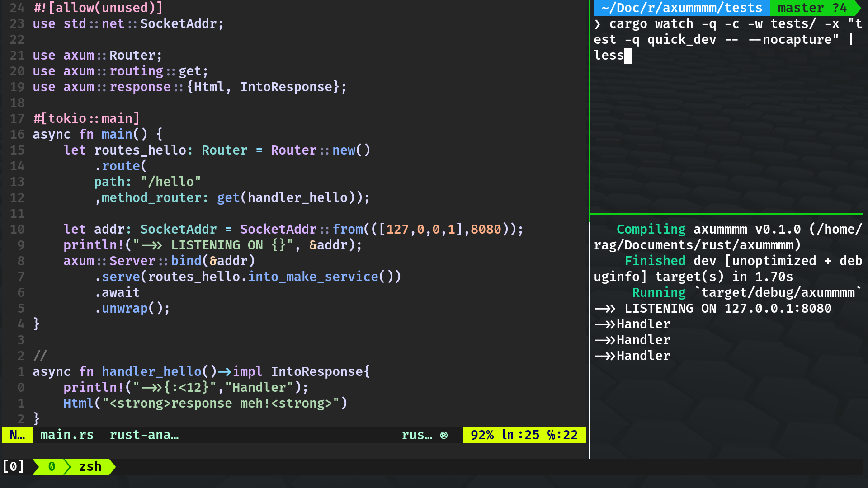868x488 pixels.
Task: Click 'routing' in axum::routing::get import
Action: (136, 71)
